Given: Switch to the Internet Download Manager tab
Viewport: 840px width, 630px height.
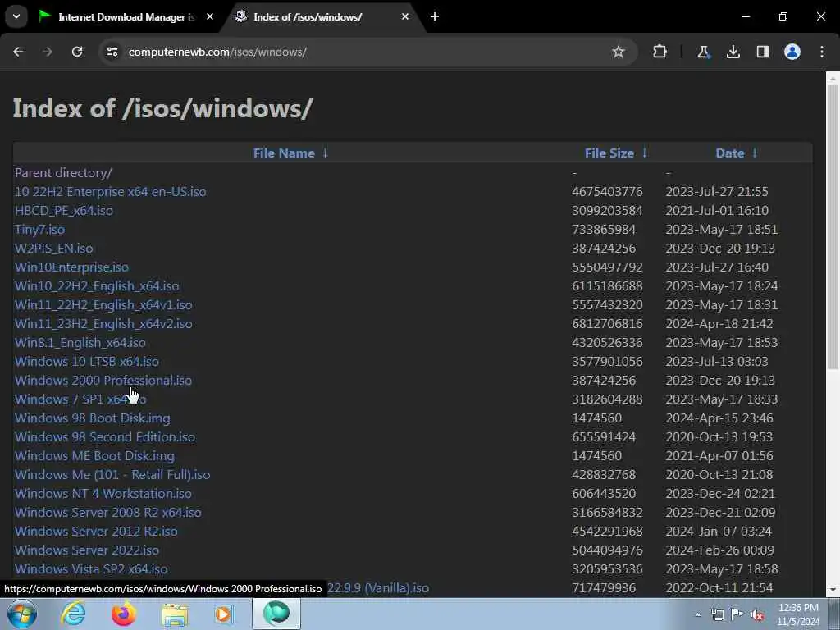Looking at the screenshot, I should coord(126,16).
